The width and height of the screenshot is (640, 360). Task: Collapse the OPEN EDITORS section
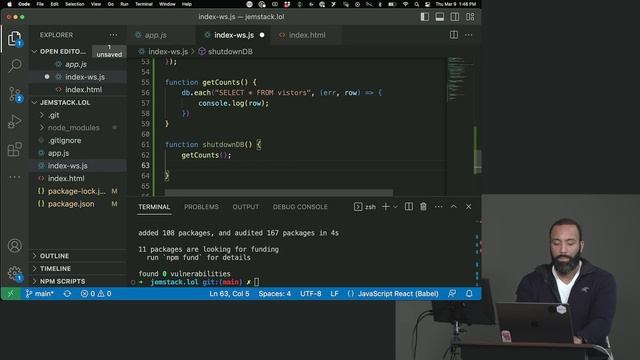[61, 51]
